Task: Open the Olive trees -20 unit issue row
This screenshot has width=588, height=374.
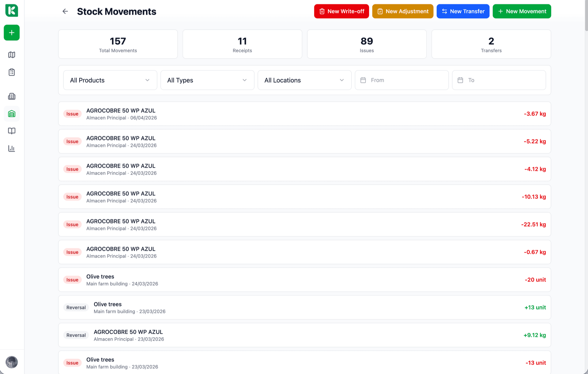Action: 304,280
